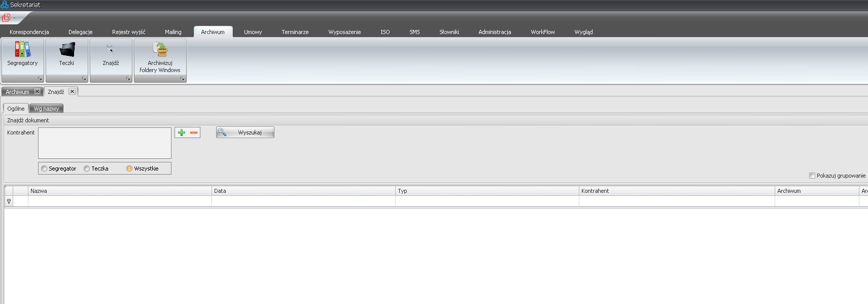
Task: Click the Data filter row cell
Action: [x=303, y=201]
